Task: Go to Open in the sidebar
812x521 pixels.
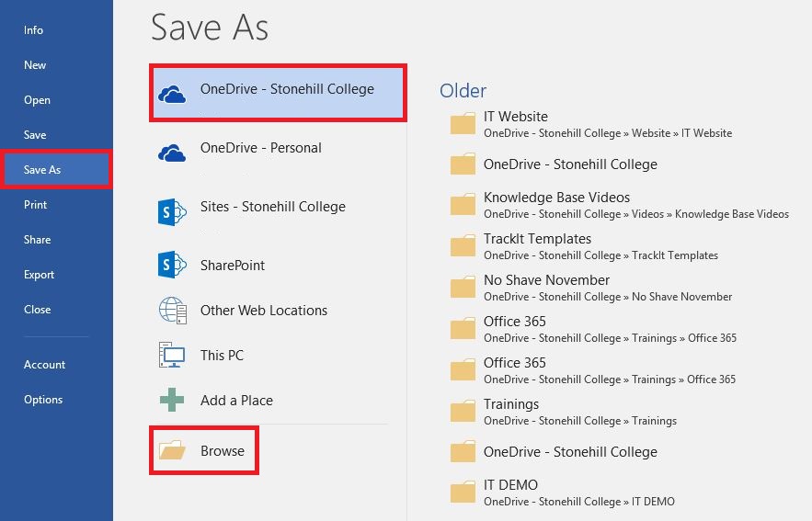Action: coord(37,100)
